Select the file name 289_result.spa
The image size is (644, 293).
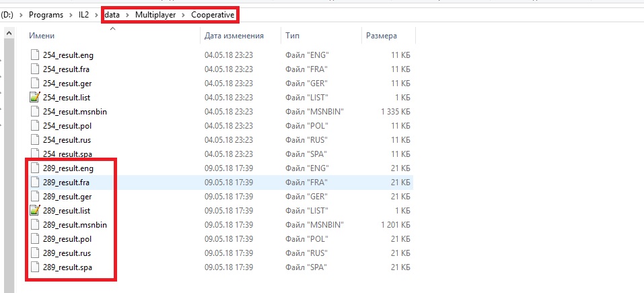click(67, 267)
